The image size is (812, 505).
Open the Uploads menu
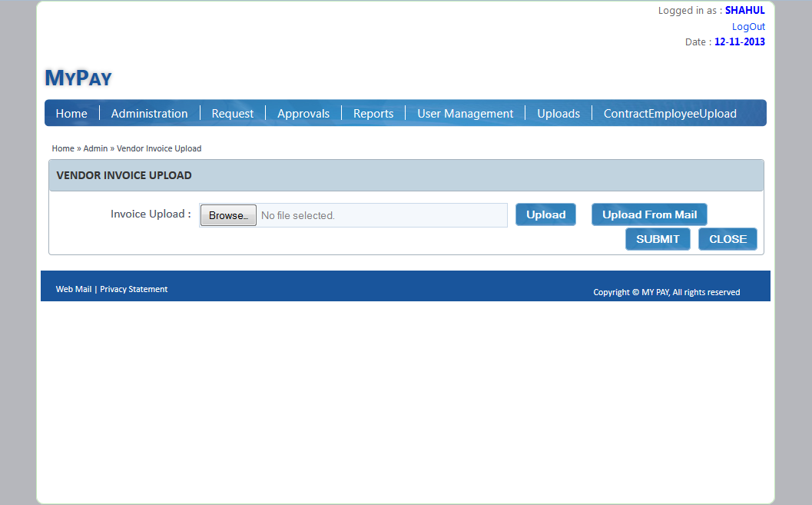click(x=558, y=114)
